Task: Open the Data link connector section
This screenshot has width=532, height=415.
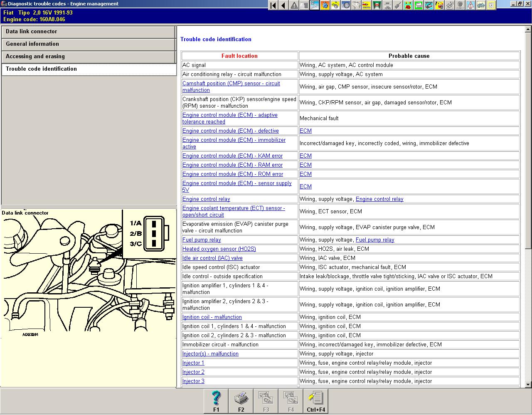Action: pos(89,32)
